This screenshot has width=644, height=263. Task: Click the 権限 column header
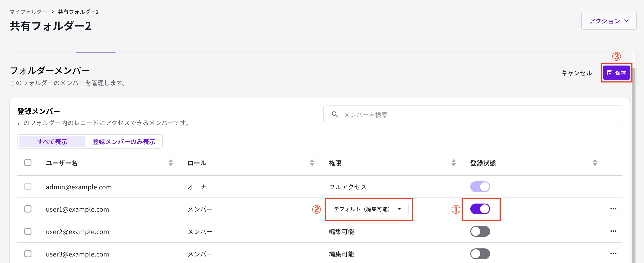(335, 163)
